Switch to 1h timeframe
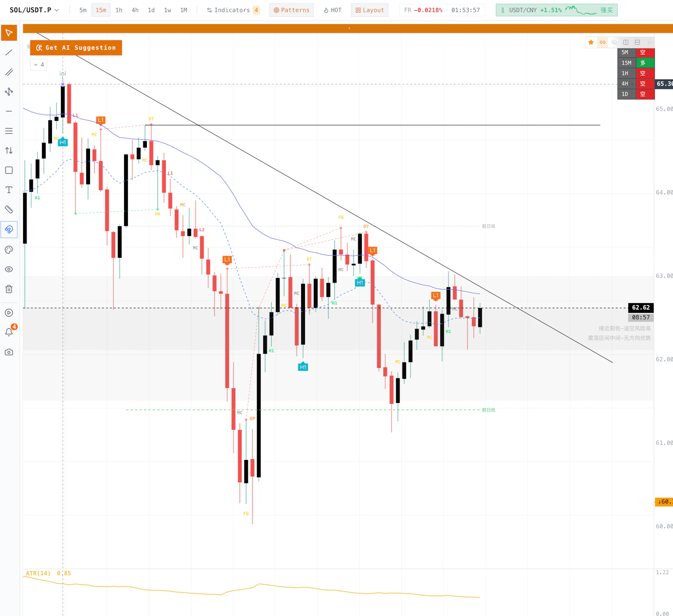The width and height of the screenshot is (673, 616). point(119,10)
